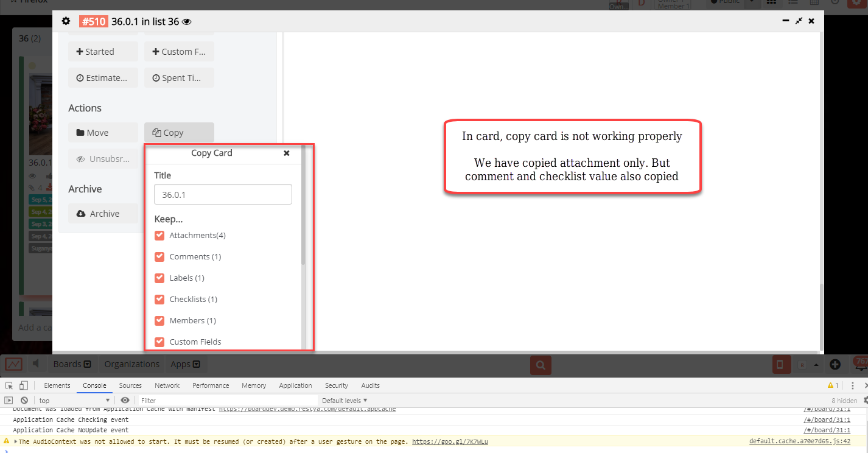868x453 pixels.
Task: Open the top frame context dropdown
Action: 73,400
